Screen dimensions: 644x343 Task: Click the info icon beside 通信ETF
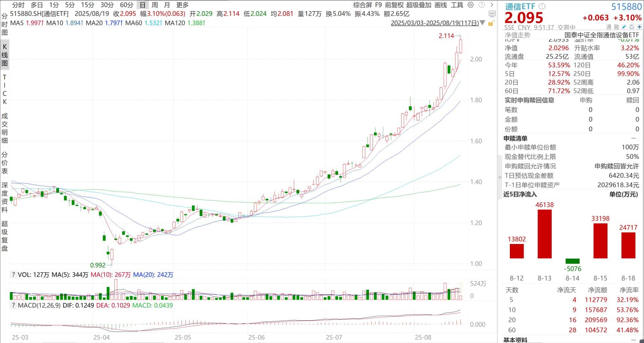point(541,6)
